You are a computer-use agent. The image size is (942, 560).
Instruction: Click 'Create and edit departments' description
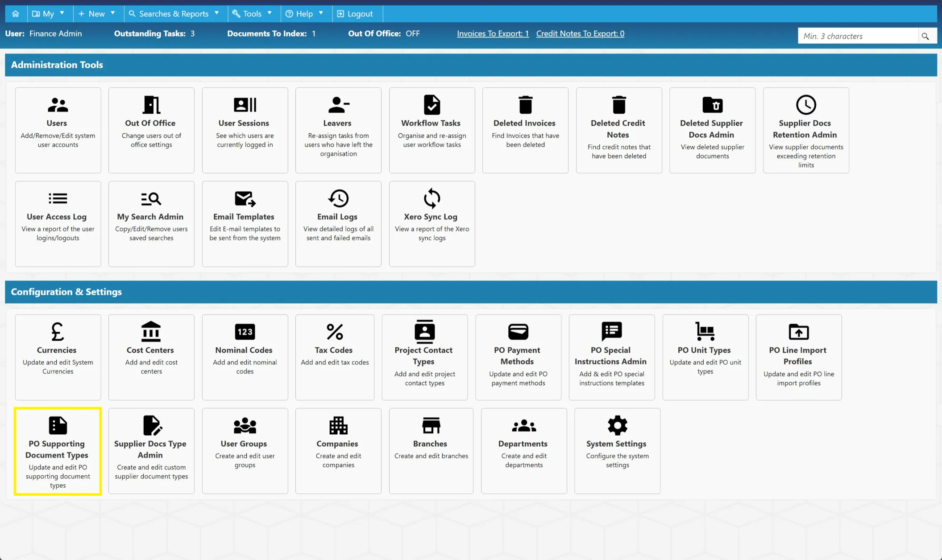(524, 460)
